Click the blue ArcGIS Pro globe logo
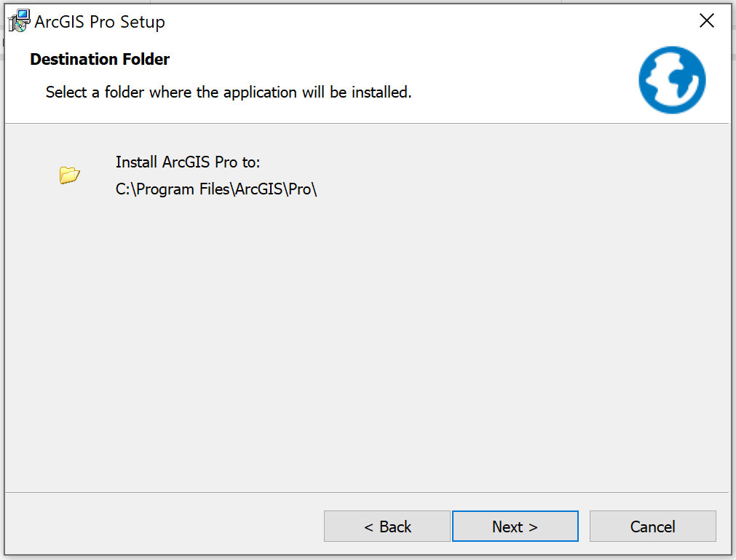736x560 pixels. [672, 79]
